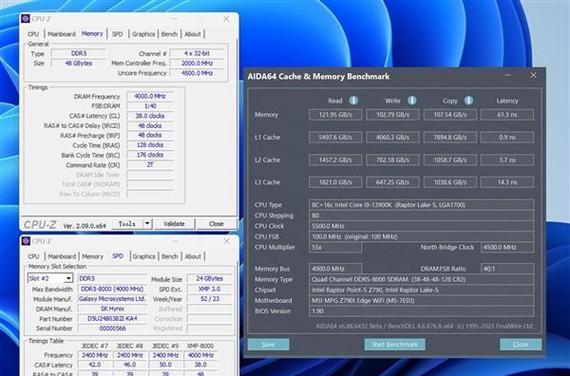
Task: Switch to the CPU tab in the bottom CPU-Z window
Action: [x=33, y=256]
